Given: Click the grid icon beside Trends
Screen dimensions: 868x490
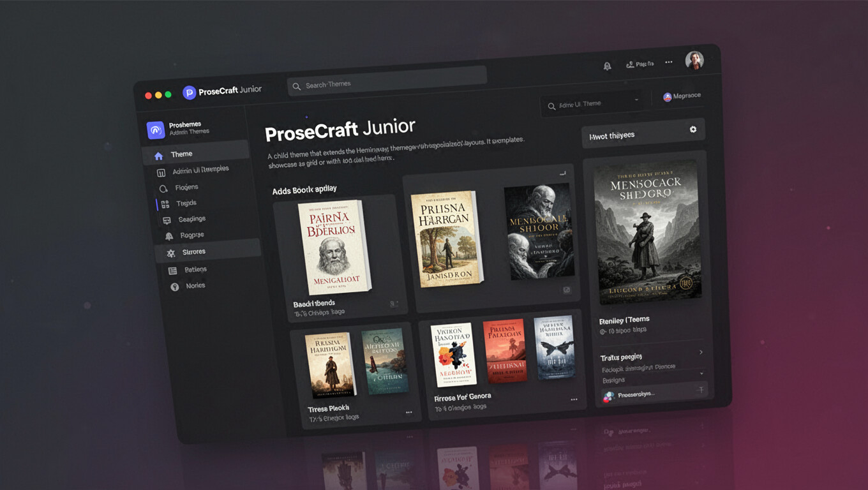Looking at the screenshot, I should click(165, 204).
